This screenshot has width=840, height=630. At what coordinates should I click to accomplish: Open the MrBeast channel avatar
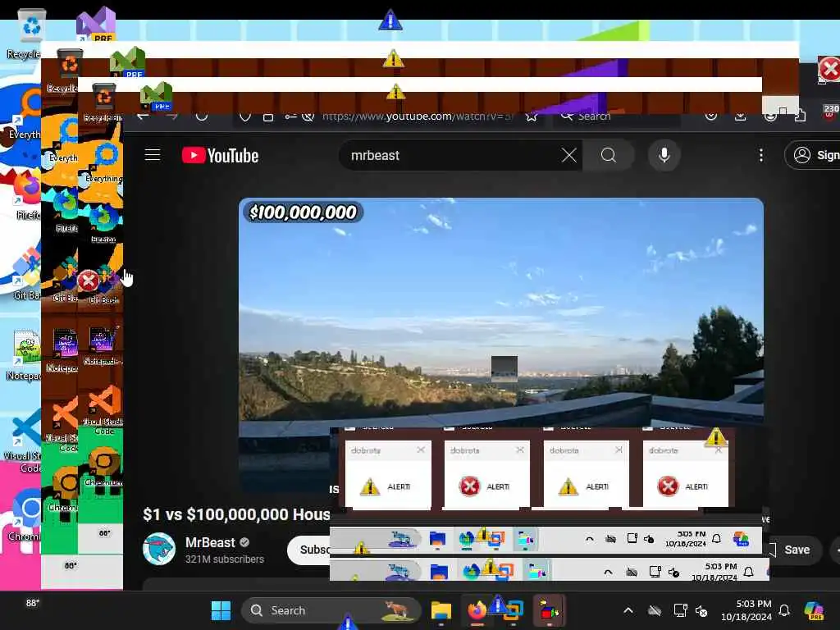[159, 549]
